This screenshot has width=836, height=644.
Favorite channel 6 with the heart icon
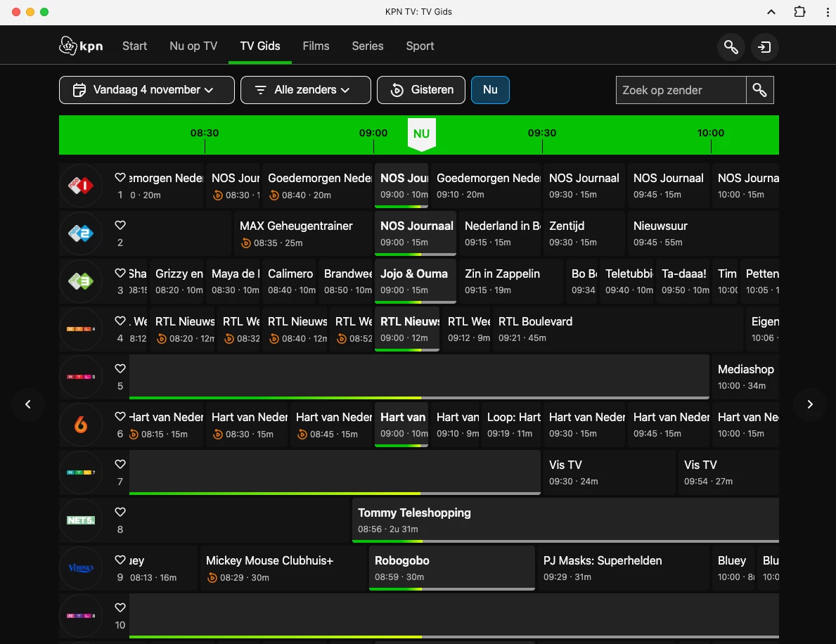120,416
